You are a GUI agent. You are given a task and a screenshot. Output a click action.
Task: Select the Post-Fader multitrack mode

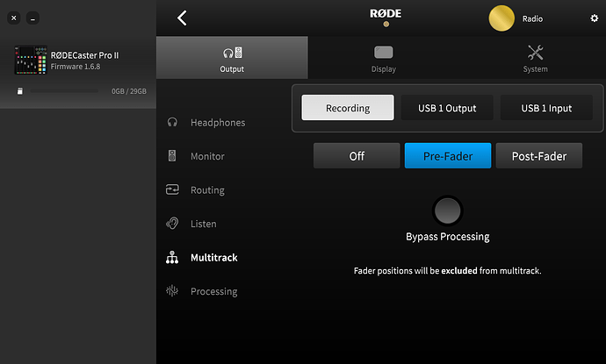pyautogui.click(x=538, y=156)
